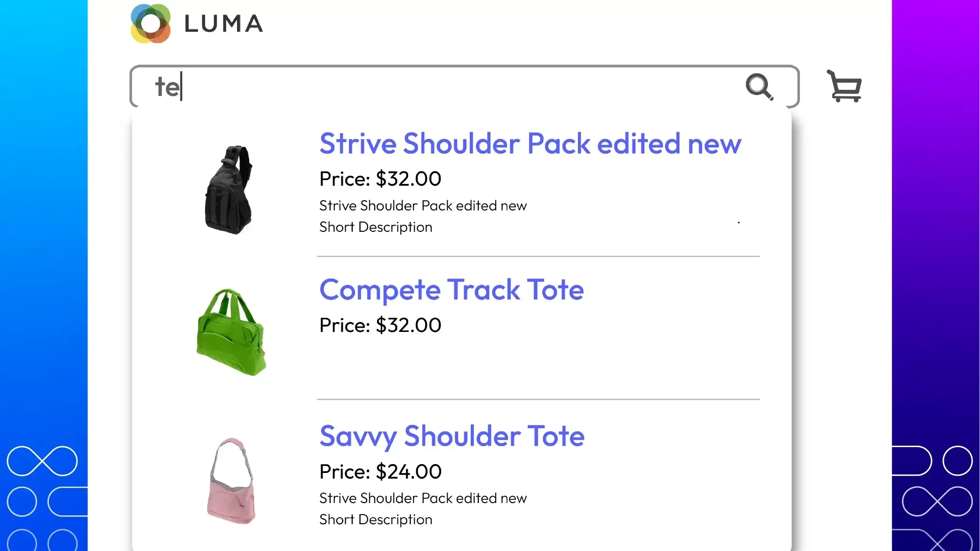Screen dimensions: 980x551
Task: Click the small description line under the $24.00 price
Action: pos(423,498)
